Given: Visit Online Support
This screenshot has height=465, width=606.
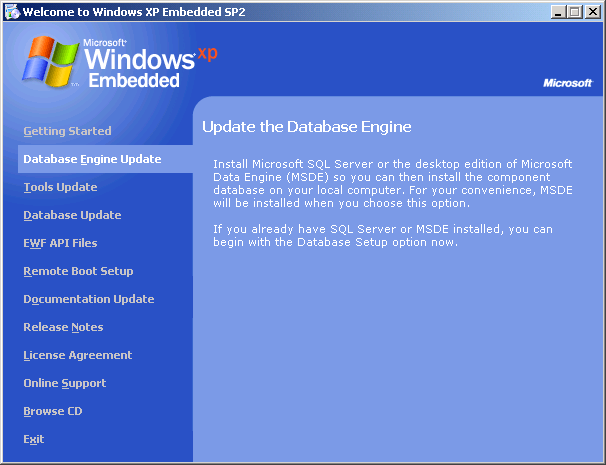Looking at the screenshot, I should pos(65,383).
